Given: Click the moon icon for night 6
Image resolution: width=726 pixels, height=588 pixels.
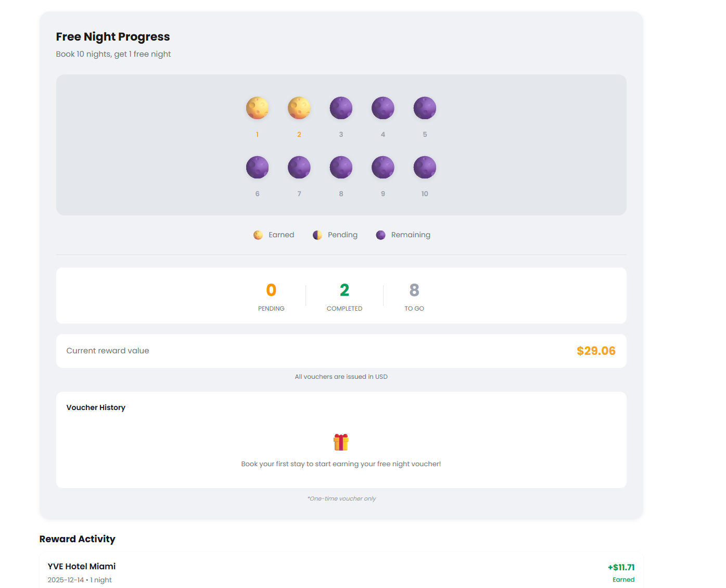Looking at the screenshot, I should coord(257,167).
